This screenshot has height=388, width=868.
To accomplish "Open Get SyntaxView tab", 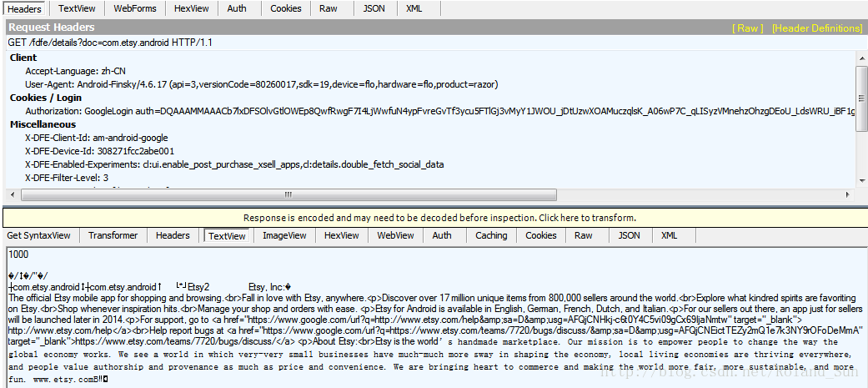I will tap(38, 235).
